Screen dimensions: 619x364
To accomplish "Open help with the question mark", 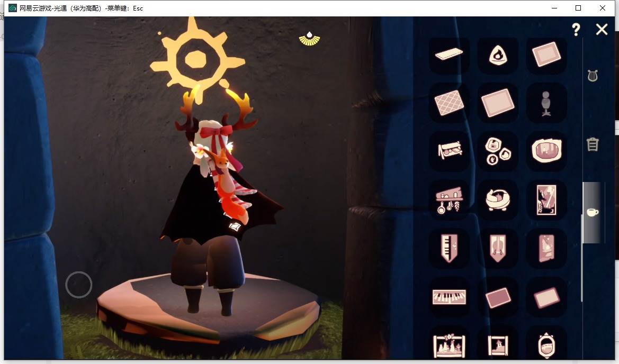I will coord(576,30).
